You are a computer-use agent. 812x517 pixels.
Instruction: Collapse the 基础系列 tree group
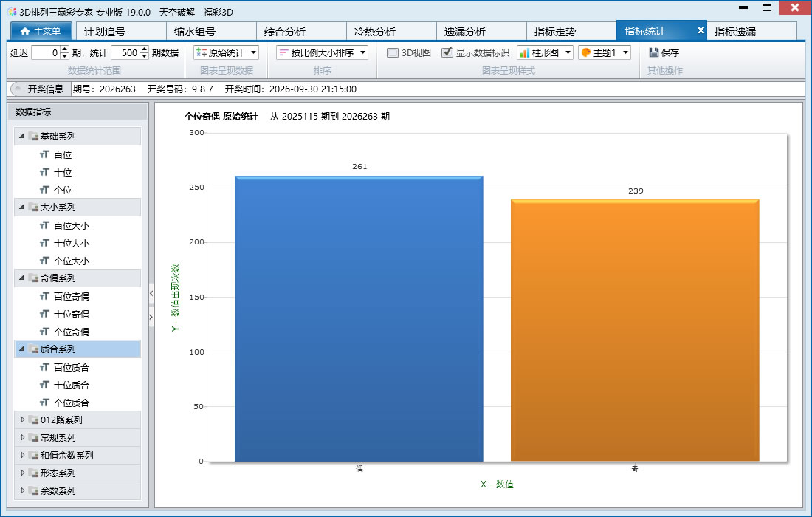pyautogui.click(x=21, y=136)
